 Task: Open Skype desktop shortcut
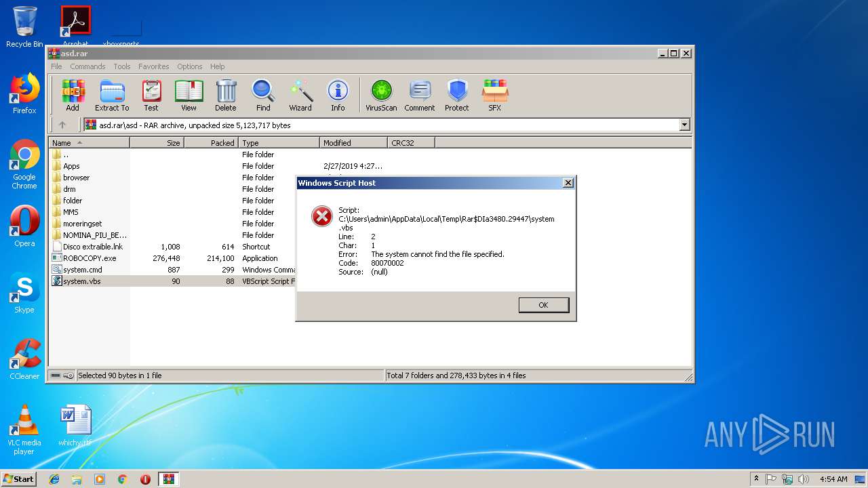(24, 293)
